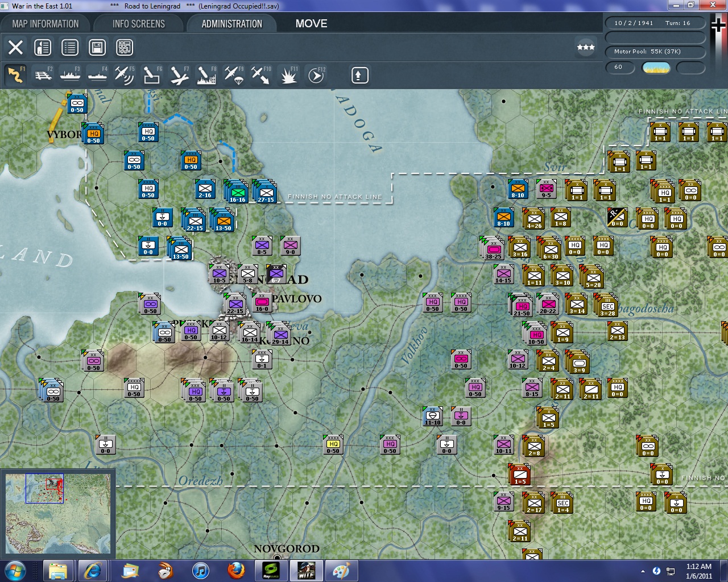
Task: Open Internet Explorer from the taskbar
Action: pos(92,571)
